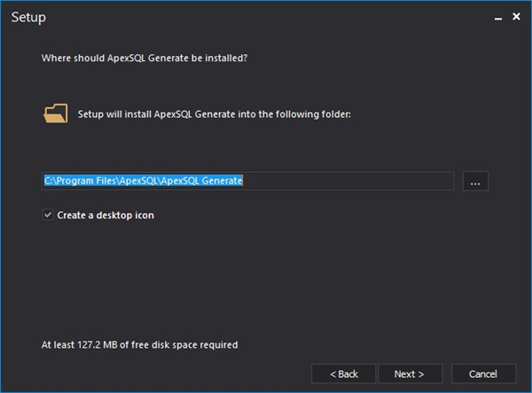Click the 'Where should ApexSQL Generate be installed?' heading
Image resolution: width=532 pixels, height=393 pixels.
point(145,59)
